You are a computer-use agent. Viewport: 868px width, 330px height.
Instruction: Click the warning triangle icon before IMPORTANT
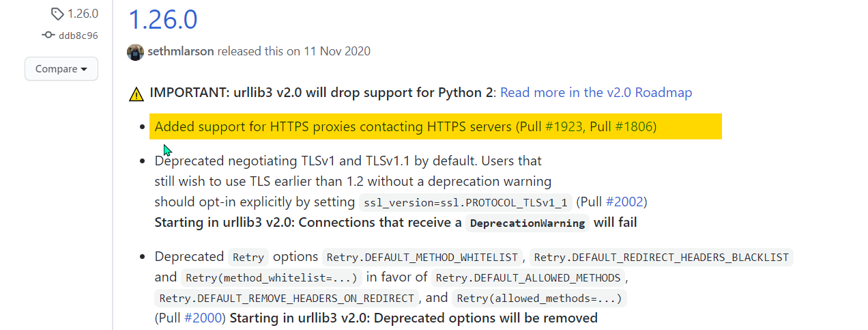pyautogui.click(x=136, y=94)
